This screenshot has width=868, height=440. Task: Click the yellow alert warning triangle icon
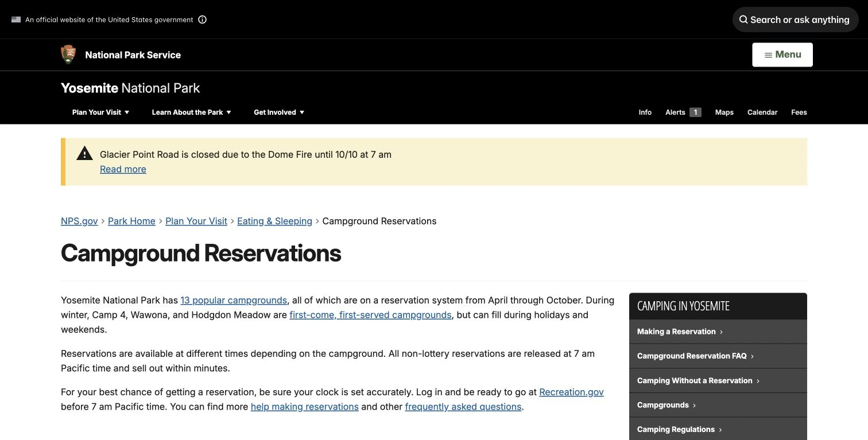tap(84, 153)
